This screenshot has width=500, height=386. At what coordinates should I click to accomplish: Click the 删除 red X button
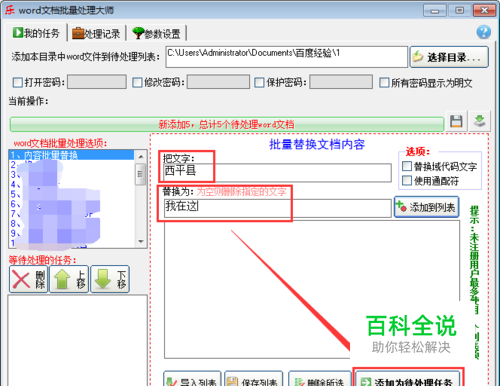tap(29, 279)
